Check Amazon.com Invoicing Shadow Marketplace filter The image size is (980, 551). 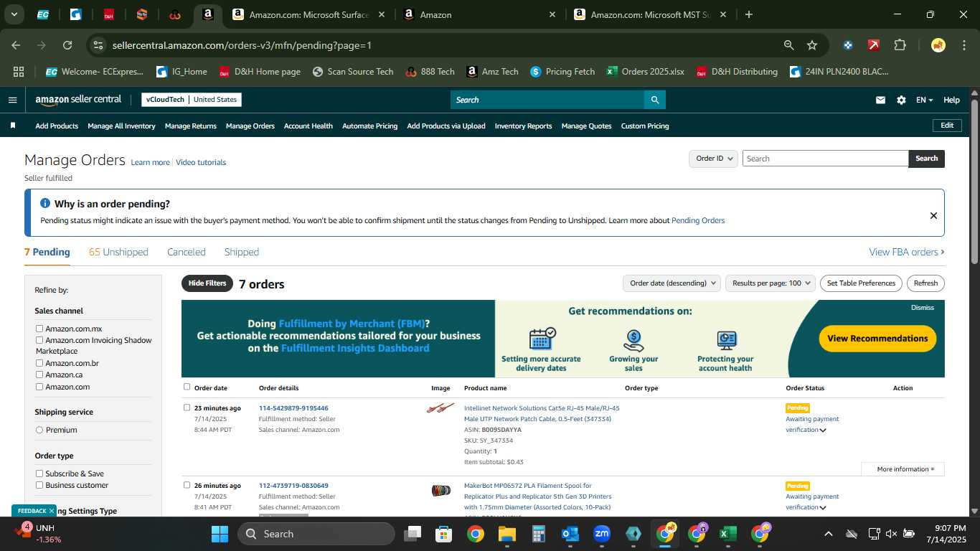coord(39,340)
